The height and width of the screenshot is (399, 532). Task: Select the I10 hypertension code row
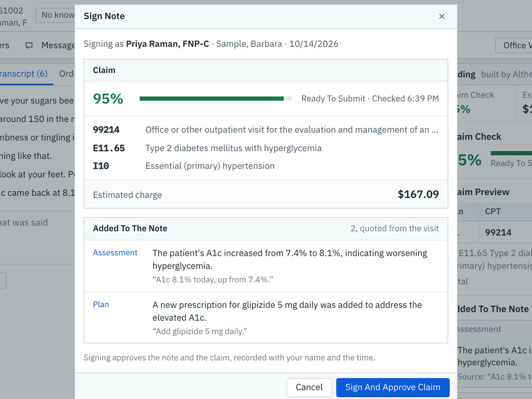tap(266, 166)
